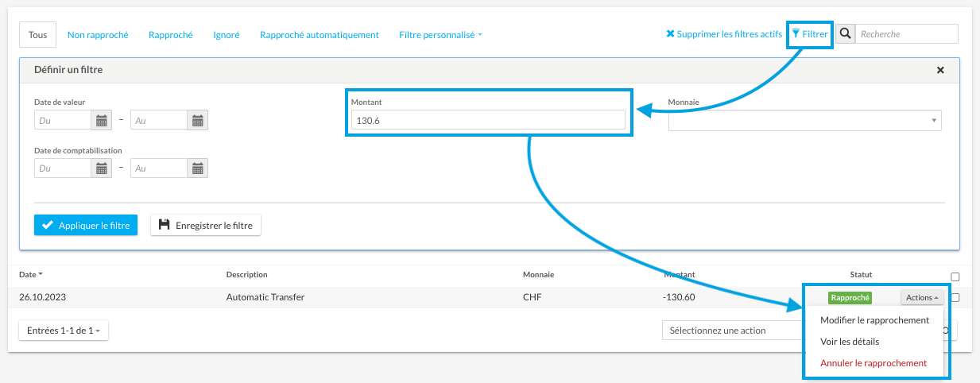Viewport: 980px width, 383px height.
Task: Switch to Rapproché automatiquement tab
Action: [320, 35]
